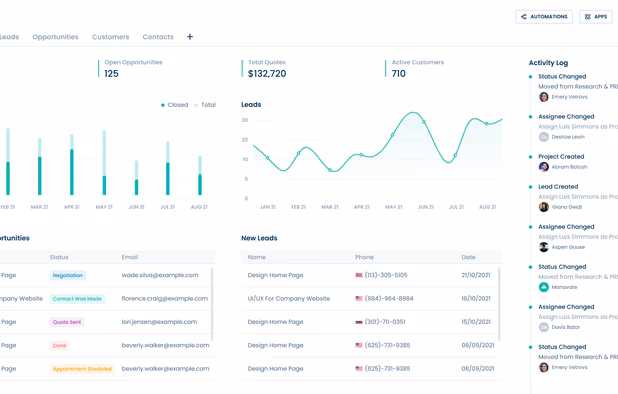618x394 pixels.
Task: Click the Contact Was Made status badge
Action: 77,299
